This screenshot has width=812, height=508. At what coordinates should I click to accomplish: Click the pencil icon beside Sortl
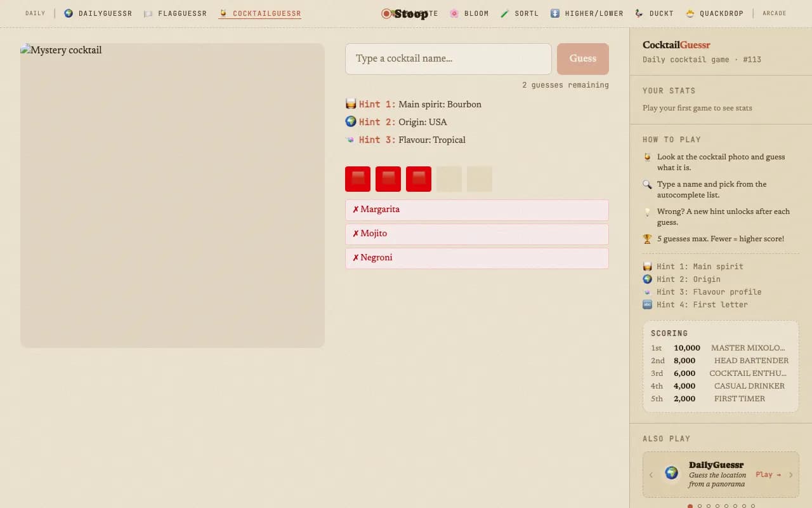(505, 13)
